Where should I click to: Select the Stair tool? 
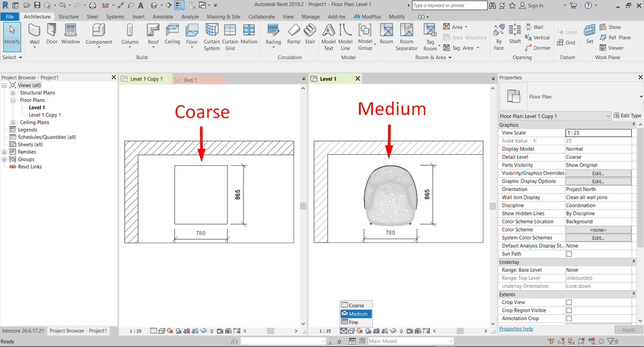pyautogui.click(x=310, y=34)
